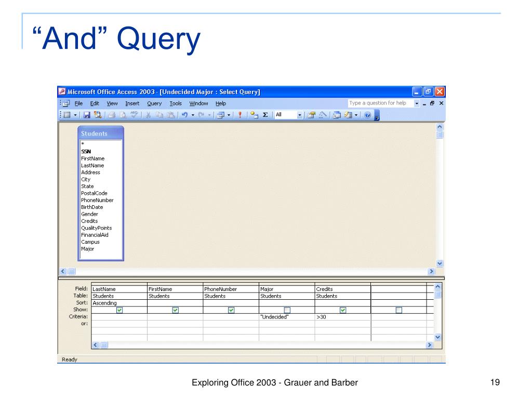Open the Insert menu
This screenshot has width=532, height=399.
tap(132, 103)
